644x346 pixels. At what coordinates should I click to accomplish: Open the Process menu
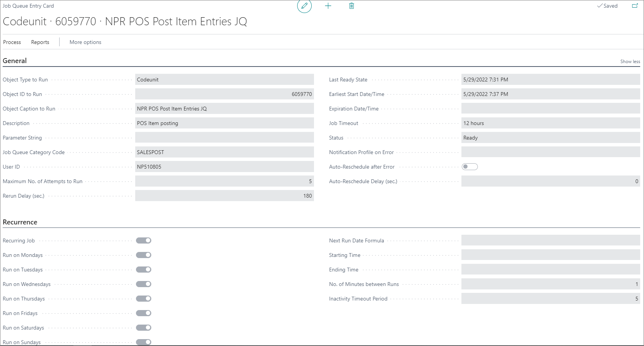pyautogui.click(x=11, y=42)
